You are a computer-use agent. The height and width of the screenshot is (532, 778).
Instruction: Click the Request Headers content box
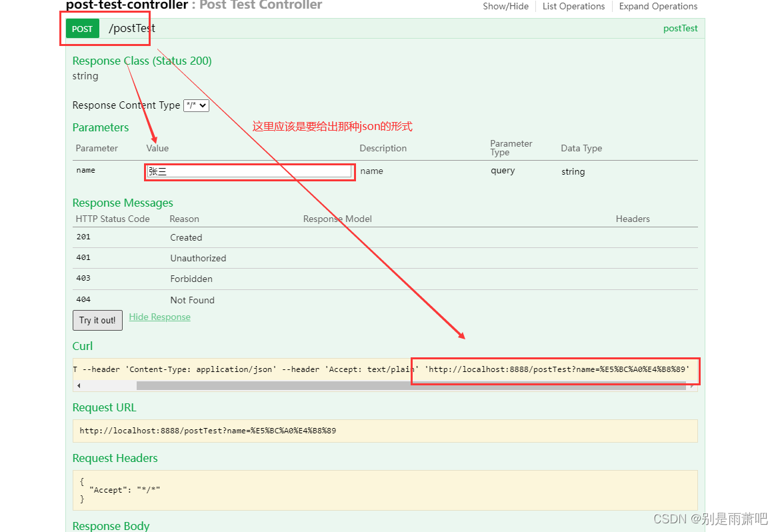pos(385,490)
